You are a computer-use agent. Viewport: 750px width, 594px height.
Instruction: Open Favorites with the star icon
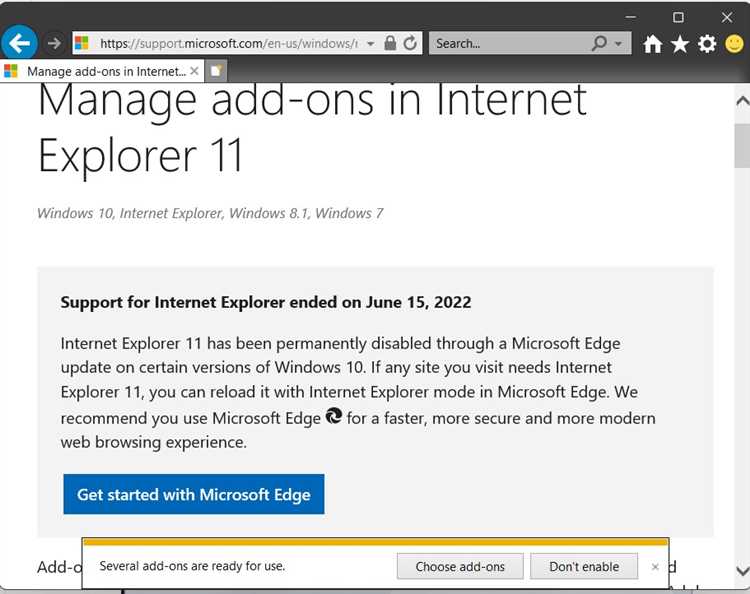click(680, 44)
